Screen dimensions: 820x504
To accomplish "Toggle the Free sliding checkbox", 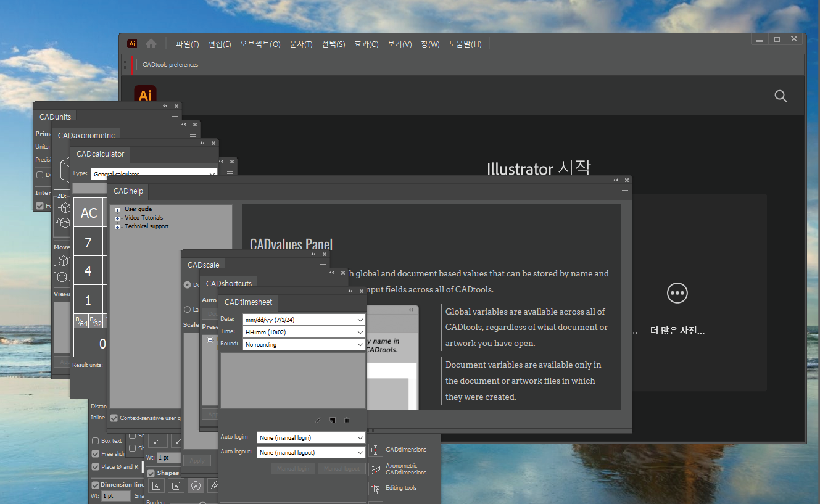I will [96, 454].
